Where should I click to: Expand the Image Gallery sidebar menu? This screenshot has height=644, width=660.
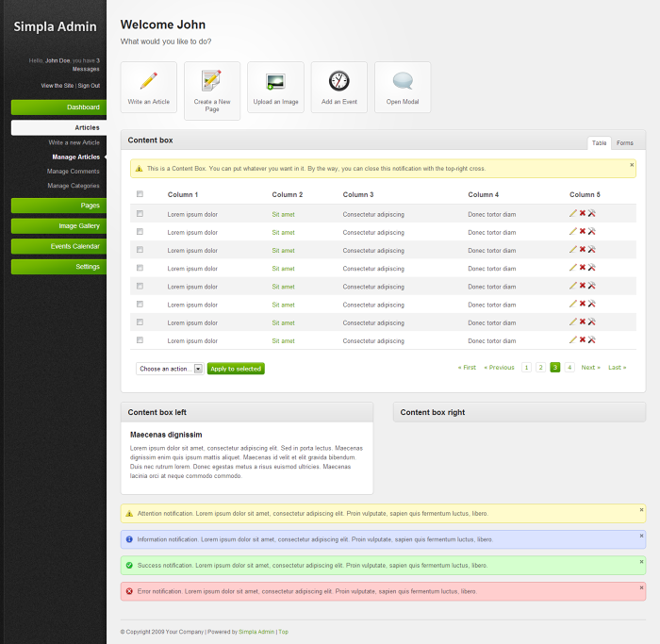click(58, 226)
